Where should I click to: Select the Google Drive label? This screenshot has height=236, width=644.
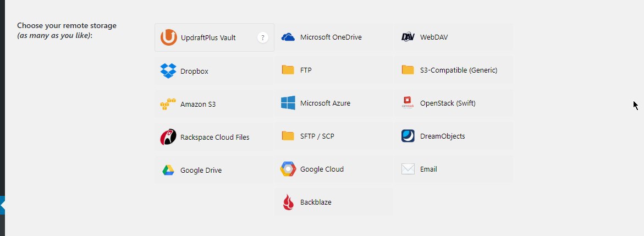pyautogui.click(x=201, y=170)
